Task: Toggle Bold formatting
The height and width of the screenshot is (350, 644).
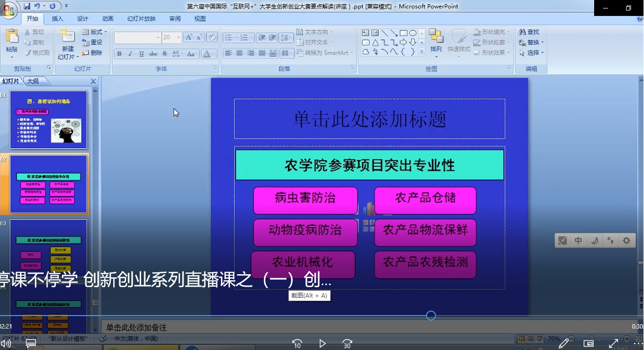Action: click(x=119, y=54)
